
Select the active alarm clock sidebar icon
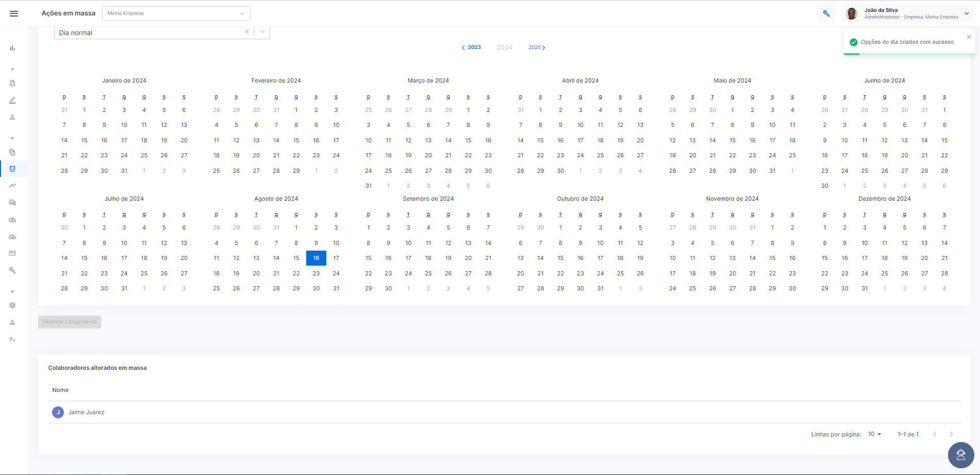click(12, 169)
